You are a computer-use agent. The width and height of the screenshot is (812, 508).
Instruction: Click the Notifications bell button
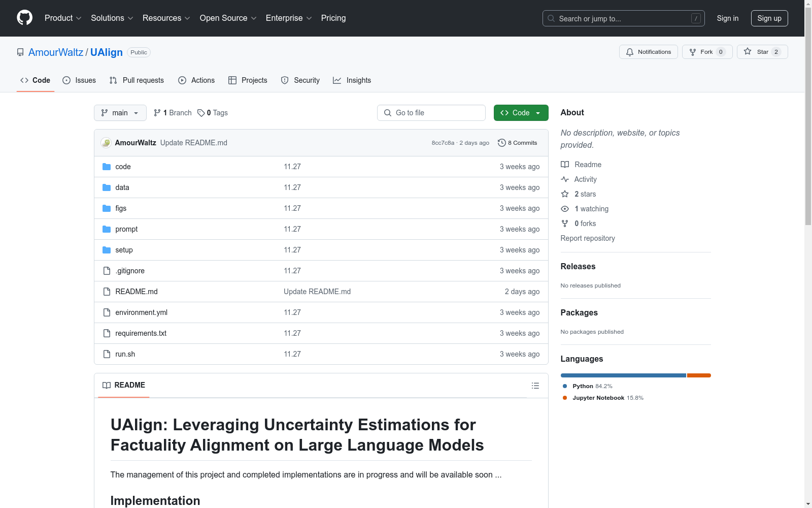(x=648, y=52)
